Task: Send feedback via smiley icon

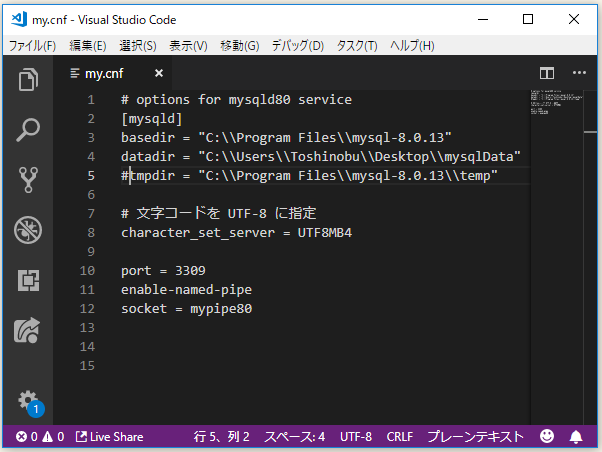Action: pyautogui.click(x=547, y=436)
